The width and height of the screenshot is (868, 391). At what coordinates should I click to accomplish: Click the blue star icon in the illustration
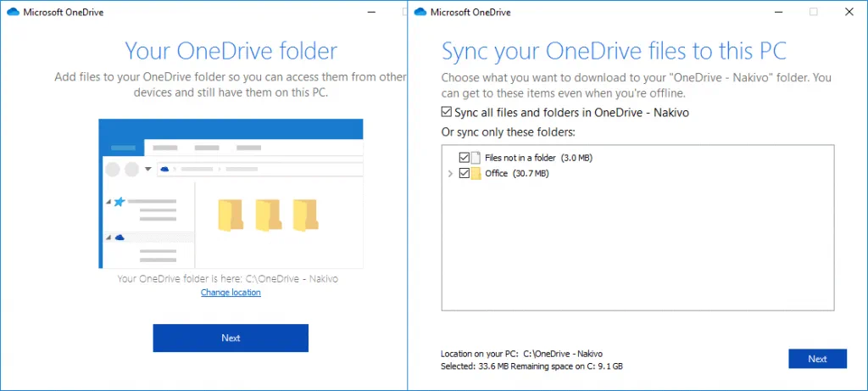(x=120, y=202)
